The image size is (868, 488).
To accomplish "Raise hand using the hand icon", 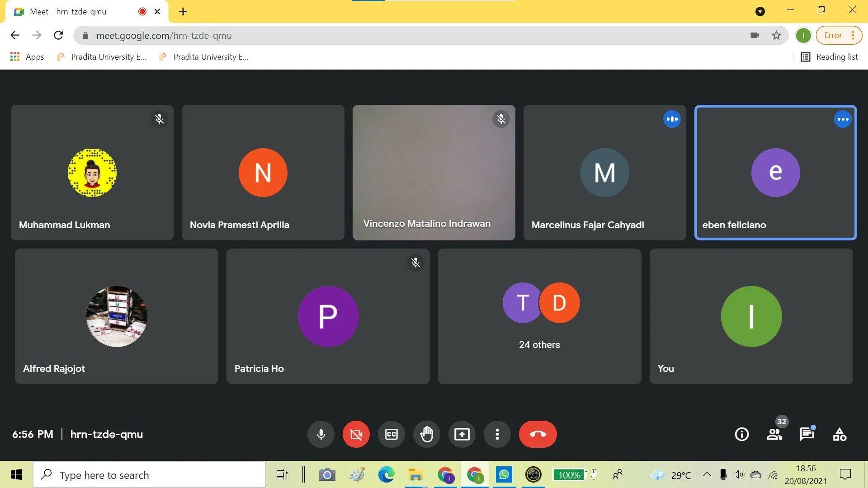I will 427,434.
